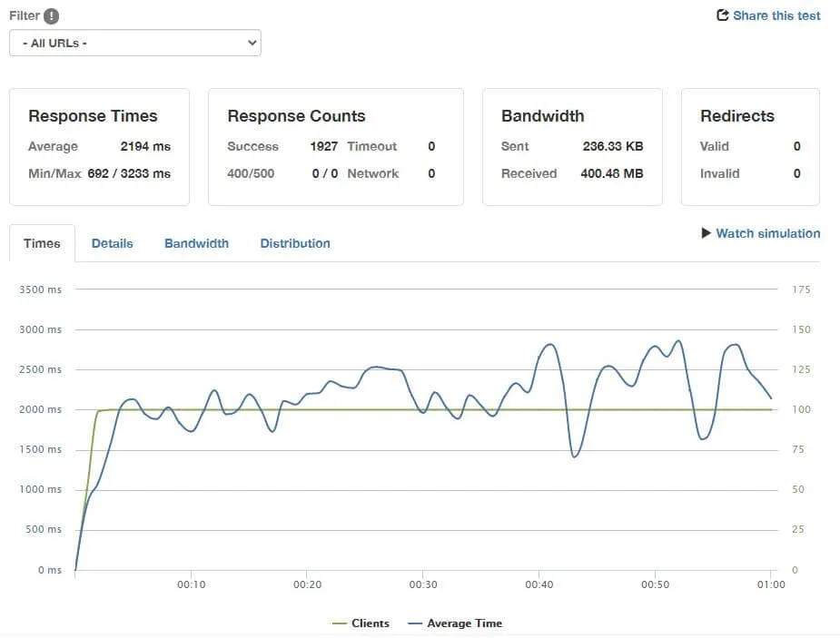Click the 00:50 time axis label
840x638 pixels.
(x=655, y=584)
